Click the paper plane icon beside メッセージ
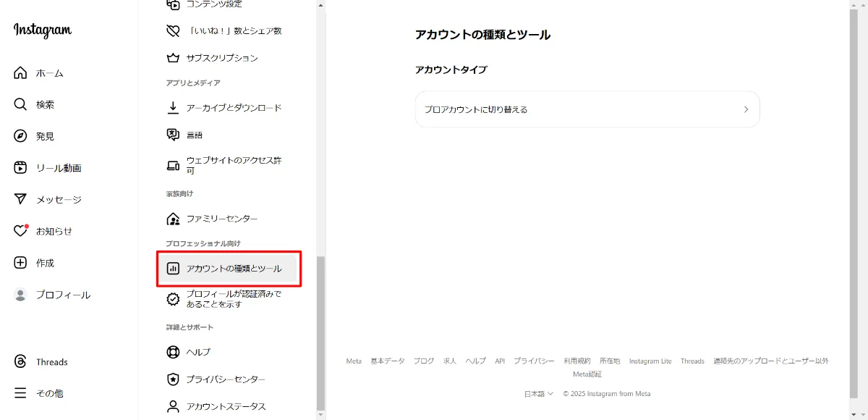 point(20,199)
